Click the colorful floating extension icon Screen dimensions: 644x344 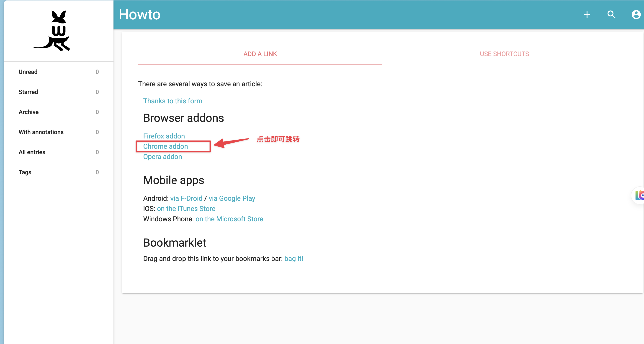639,195
